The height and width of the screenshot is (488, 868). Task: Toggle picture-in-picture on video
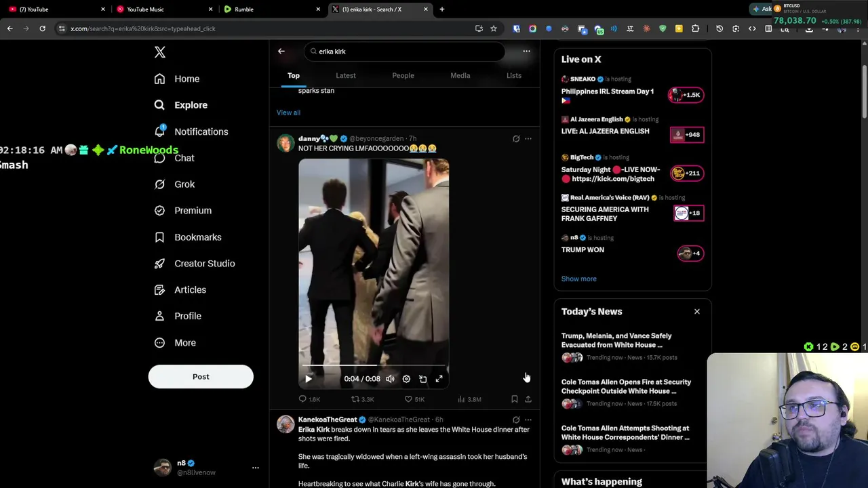pos(422,379)
